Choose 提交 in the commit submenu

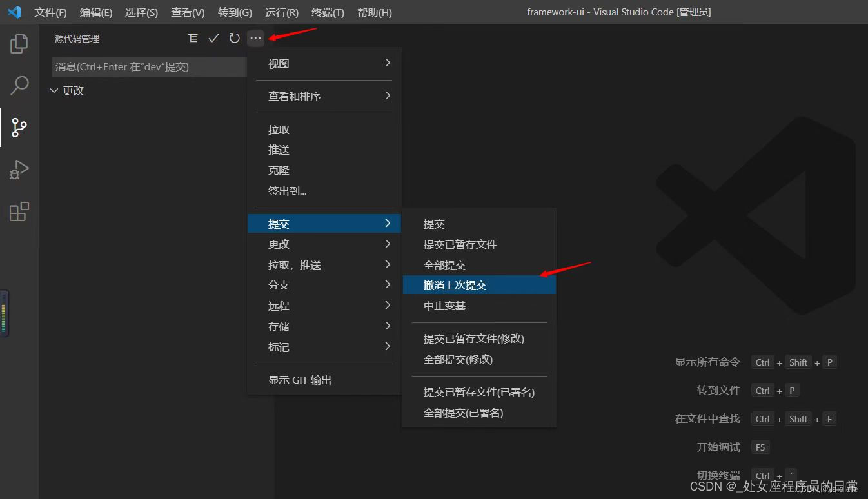479,224
